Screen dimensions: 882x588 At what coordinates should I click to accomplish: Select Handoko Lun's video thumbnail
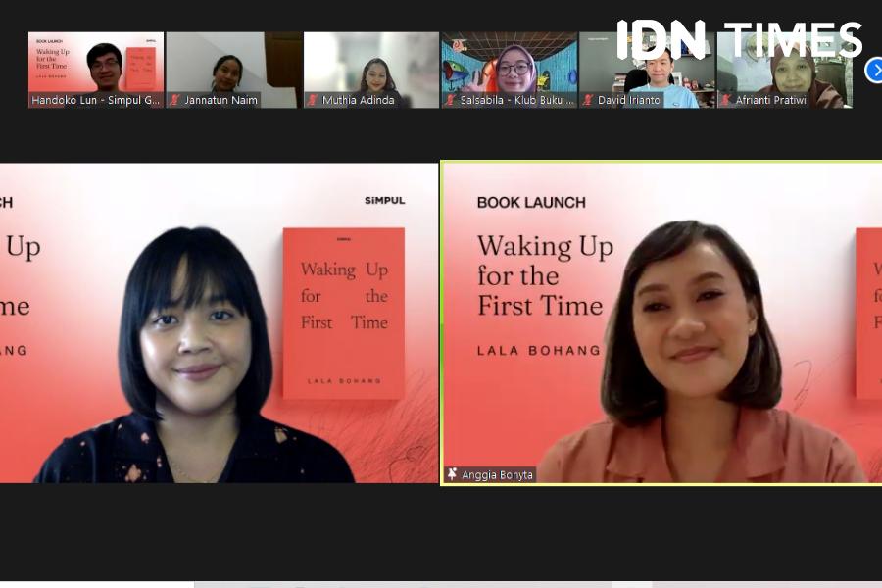pos(96,70)
